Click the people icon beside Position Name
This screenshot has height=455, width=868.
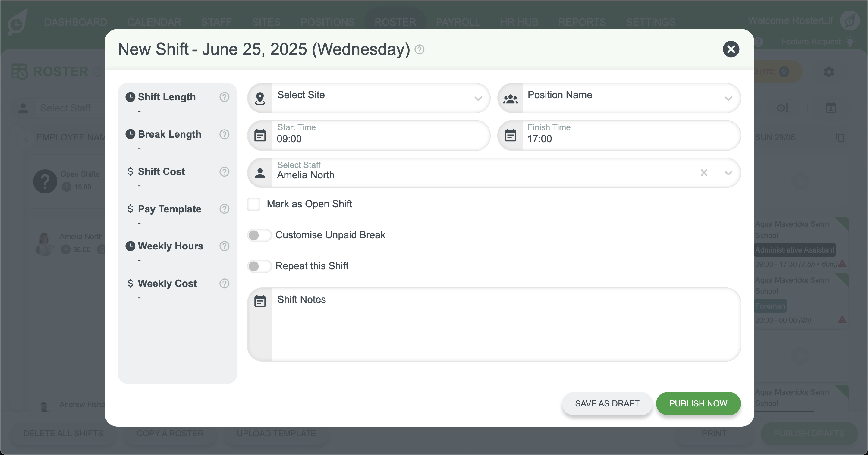tap(510, 98)
